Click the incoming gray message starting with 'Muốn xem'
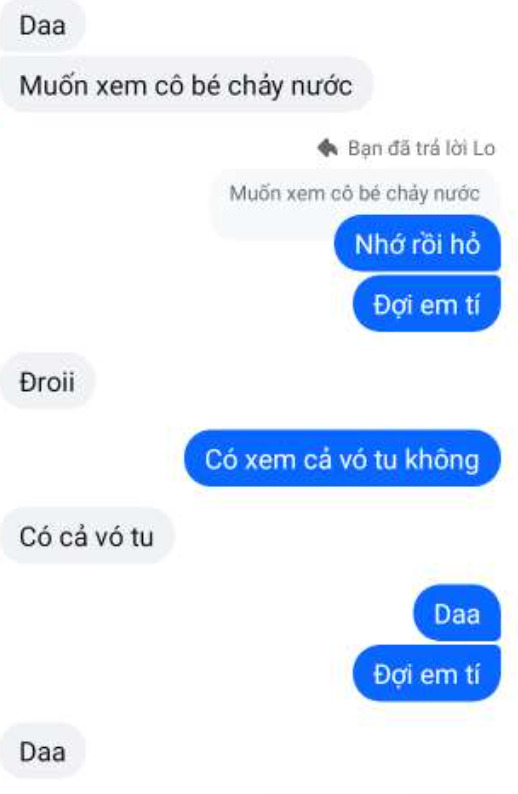The height and width of the screenshot is (794, 518). point(186,85)
